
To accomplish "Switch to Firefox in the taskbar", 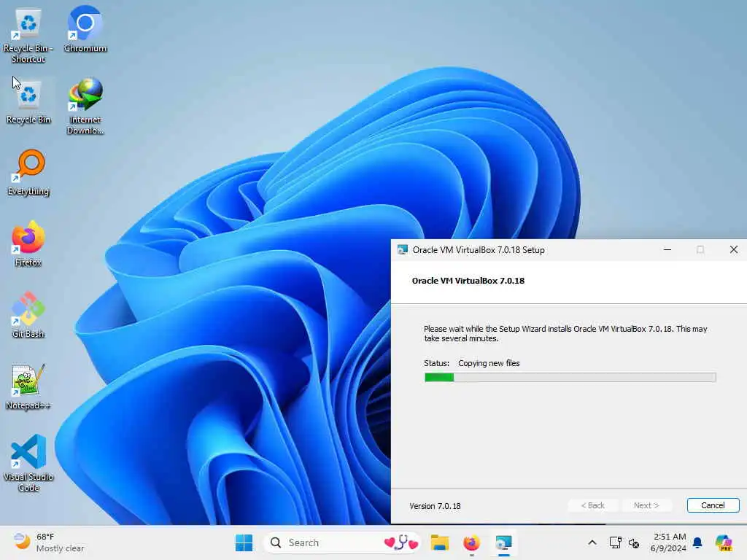I will 471,542.
